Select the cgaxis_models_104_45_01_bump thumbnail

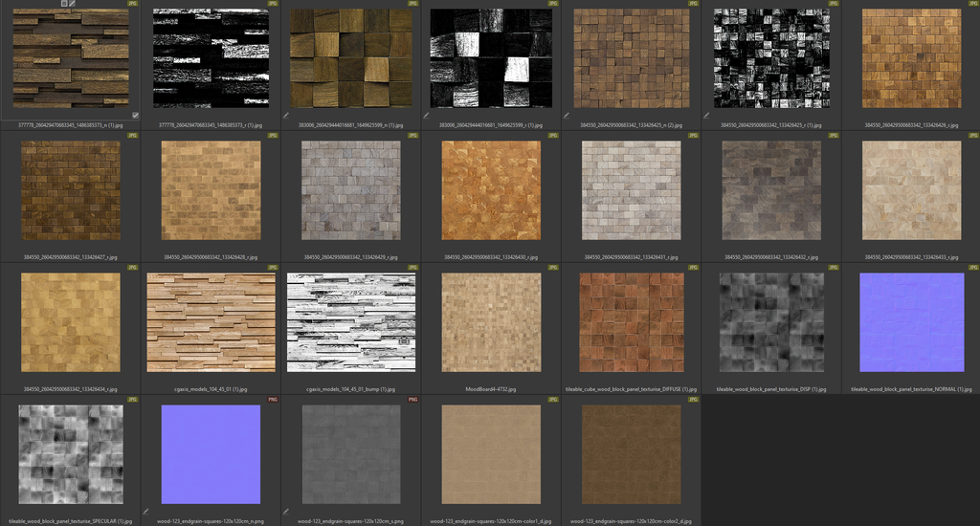pos(351,322)
